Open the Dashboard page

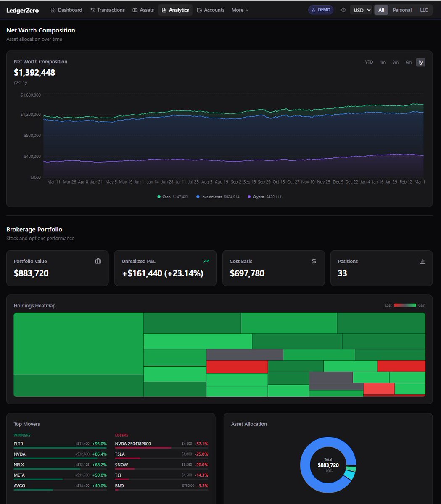click(66, 10)
